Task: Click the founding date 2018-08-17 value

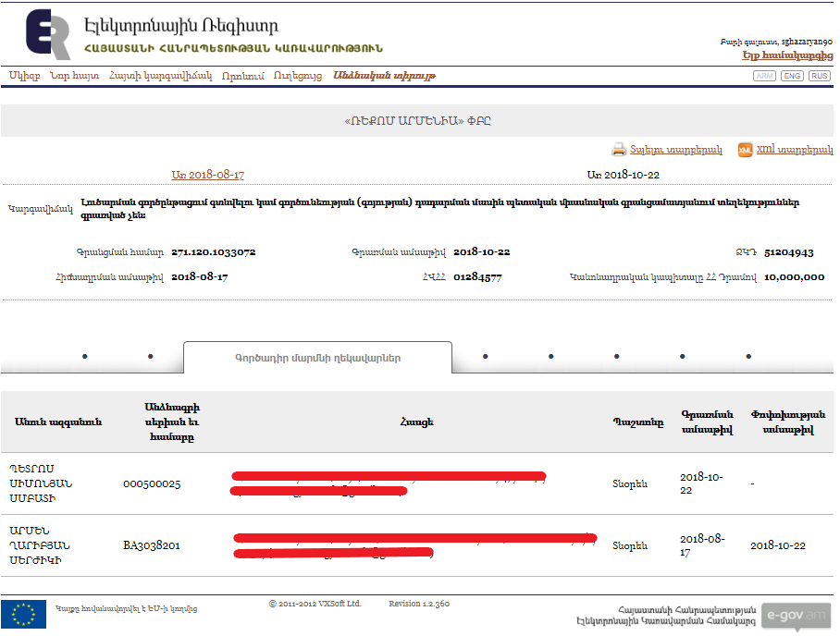Action: click(x=199, y=277)
